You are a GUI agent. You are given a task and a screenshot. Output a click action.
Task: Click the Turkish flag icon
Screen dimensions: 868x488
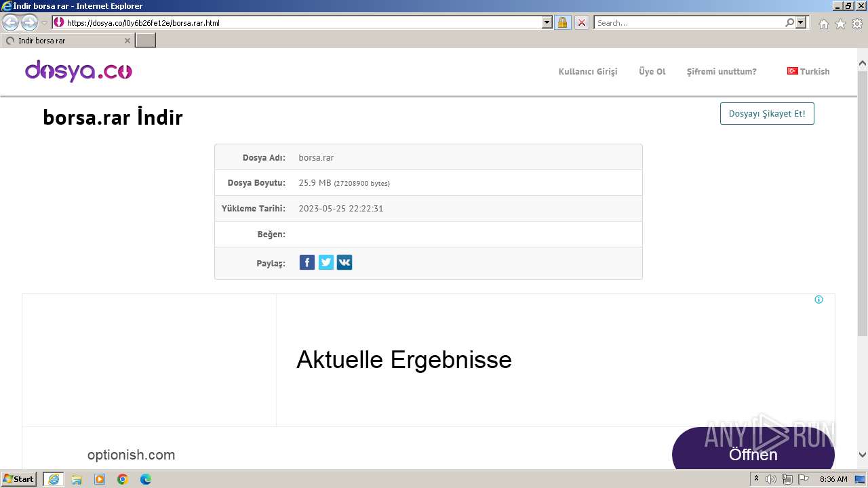(792, 70)
